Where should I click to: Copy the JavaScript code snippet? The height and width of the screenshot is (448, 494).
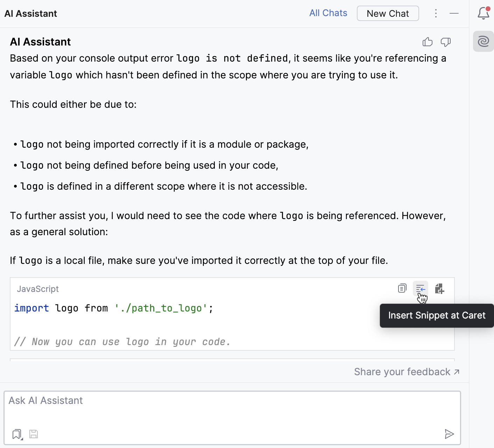tap(402, 288)
